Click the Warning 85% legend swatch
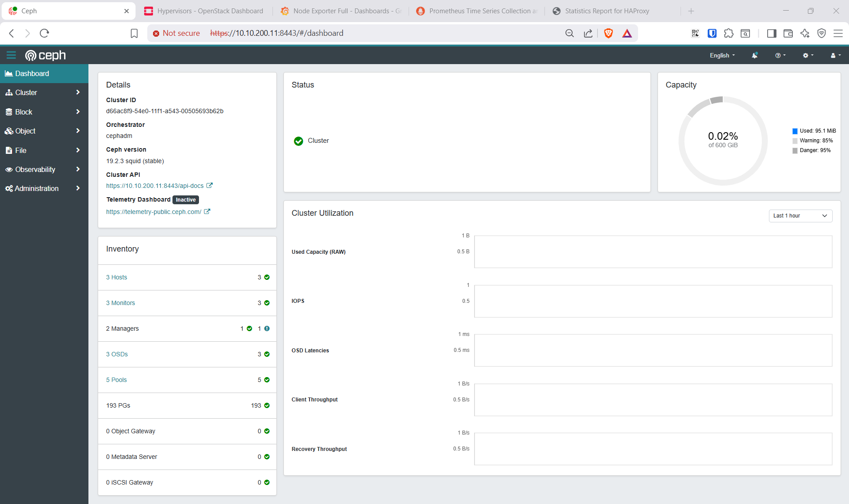The width and height of the screenshot is (849, 504). (795, 141)
